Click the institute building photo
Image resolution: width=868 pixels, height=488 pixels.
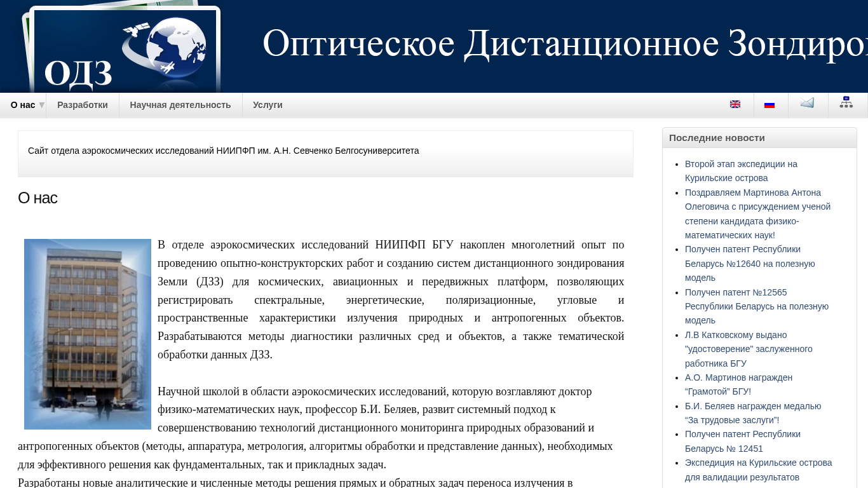click(88, 334)
